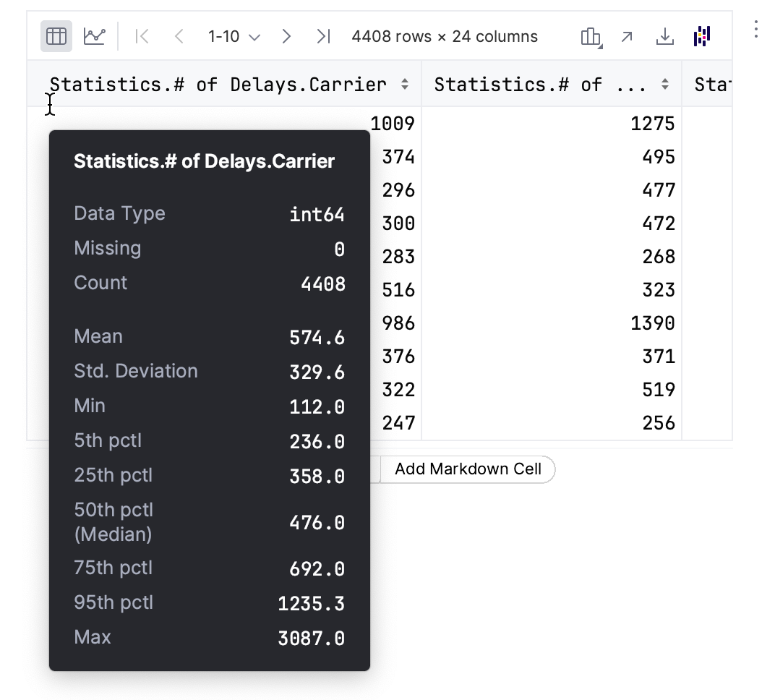Switch to the table view icon
Image resolution: width=775 pixels, height=700 pixels.
(56, 36)
